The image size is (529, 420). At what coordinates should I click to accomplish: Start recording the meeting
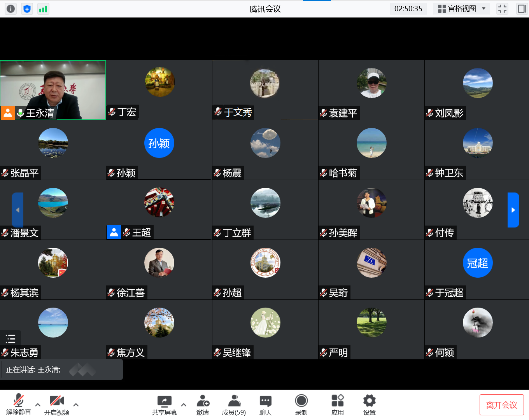click(301, 404)
